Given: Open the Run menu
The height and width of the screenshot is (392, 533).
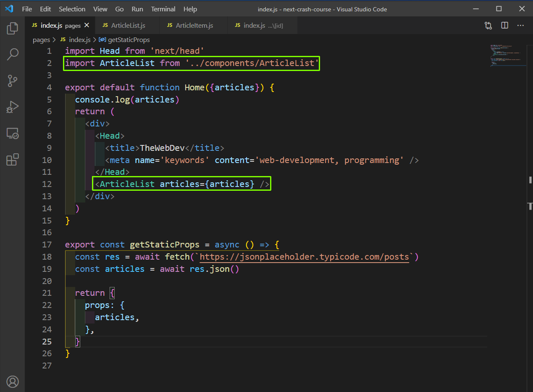Looking at the screenshot, I should (x=137, y=9).
